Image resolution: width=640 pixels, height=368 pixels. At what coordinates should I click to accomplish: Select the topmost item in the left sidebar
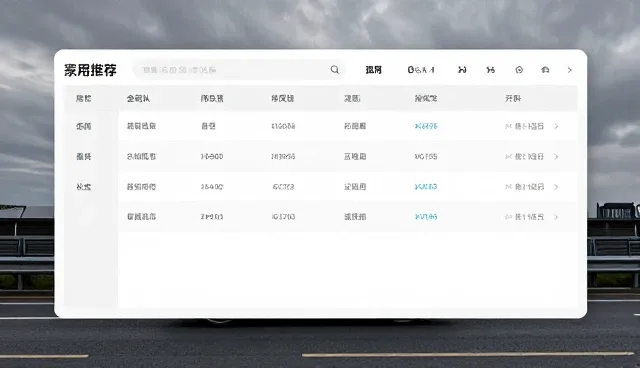[x=84, y=126]
